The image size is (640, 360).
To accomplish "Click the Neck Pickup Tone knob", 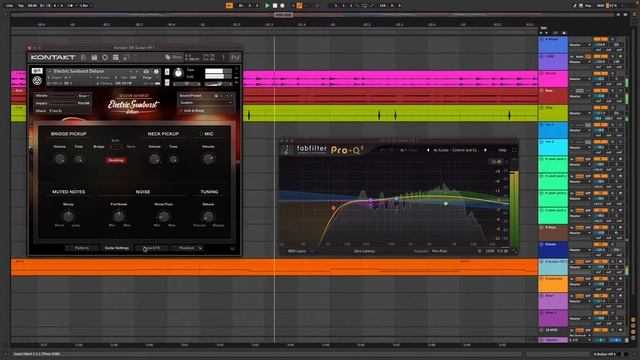I will pyautogui.click(x=173, y=159).
